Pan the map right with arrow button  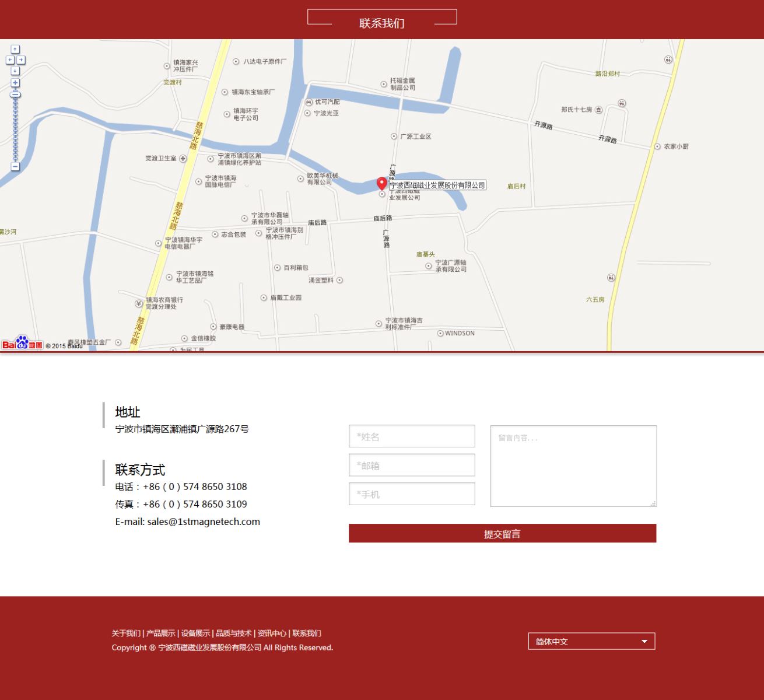tap(21, 60)
